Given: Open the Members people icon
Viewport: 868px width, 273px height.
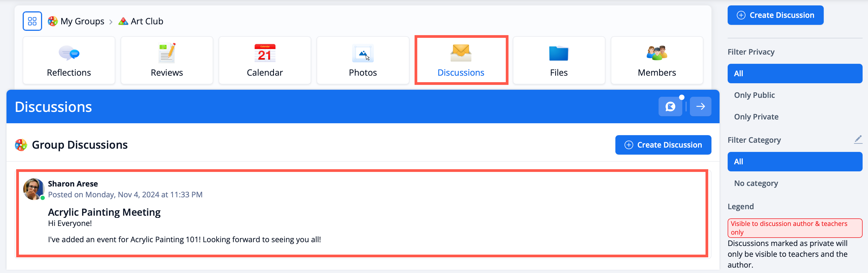Looking at the screenshot, I should tap(656, 53).
